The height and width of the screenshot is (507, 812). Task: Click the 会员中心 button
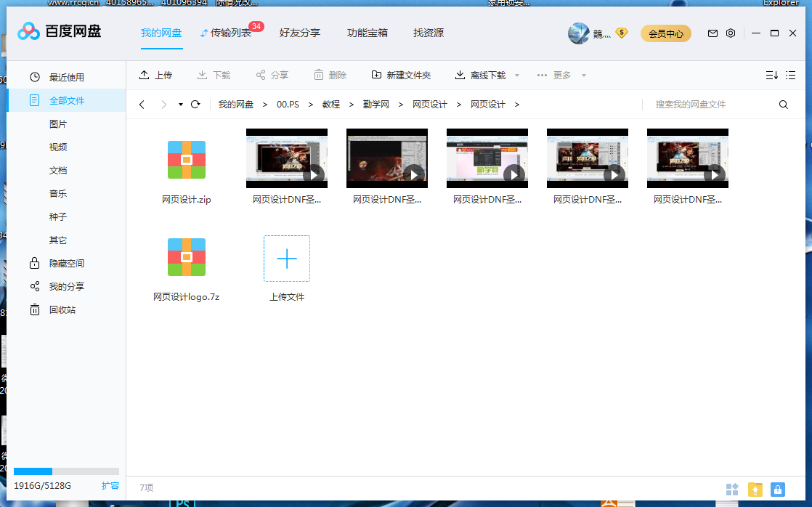666,33
